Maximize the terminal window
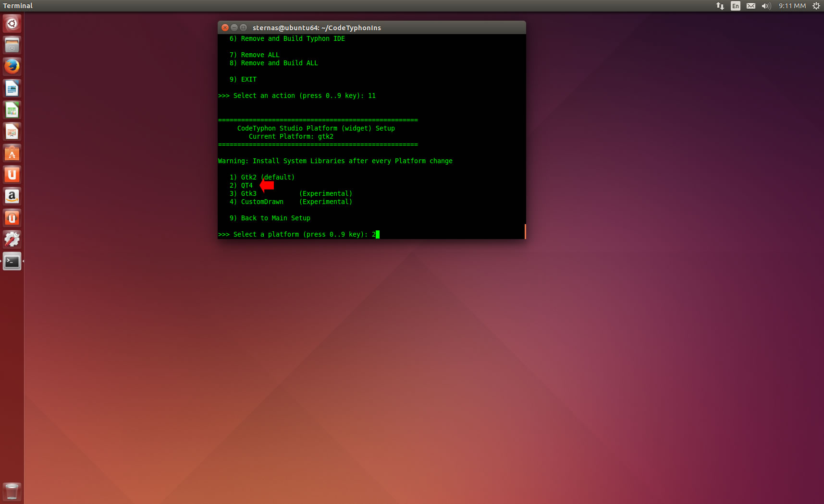Screen dimensions: 824x504 point(244,28)
